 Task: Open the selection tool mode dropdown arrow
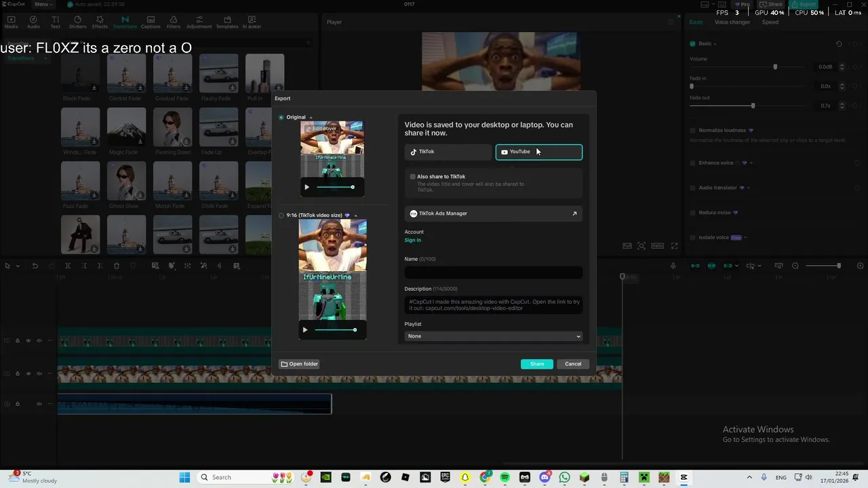(x=18, y=266)
